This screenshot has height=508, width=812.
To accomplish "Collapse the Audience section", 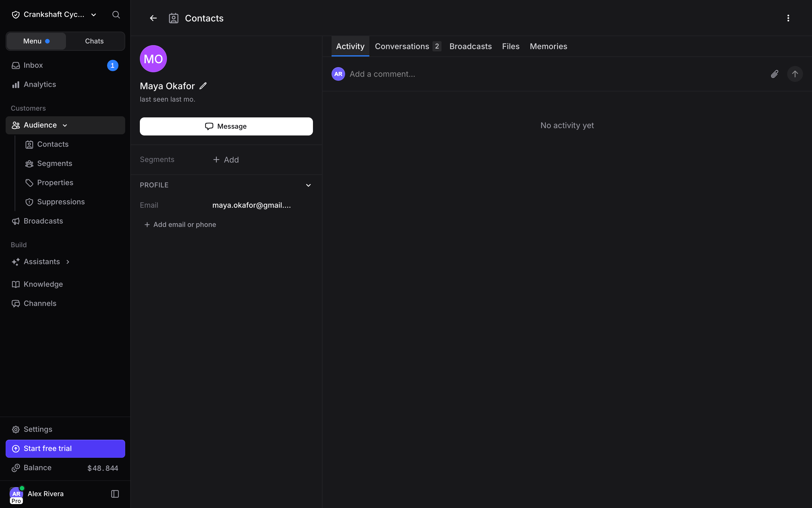I will point(65,125).
